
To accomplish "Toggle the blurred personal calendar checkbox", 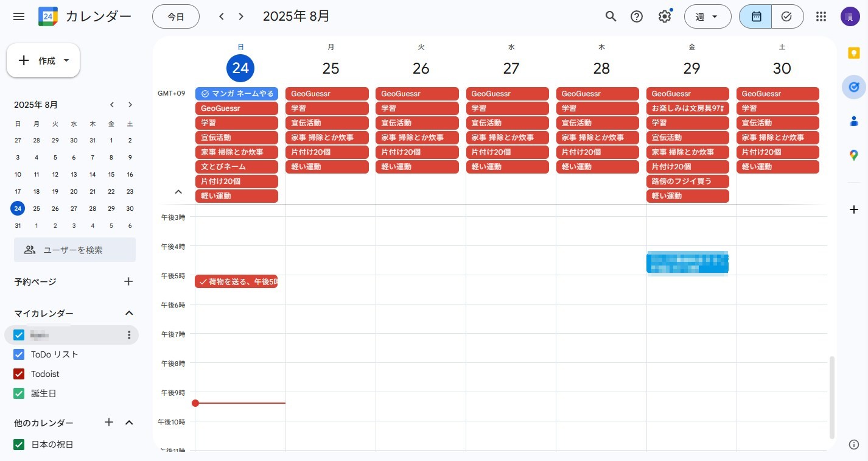I will 19,335.
